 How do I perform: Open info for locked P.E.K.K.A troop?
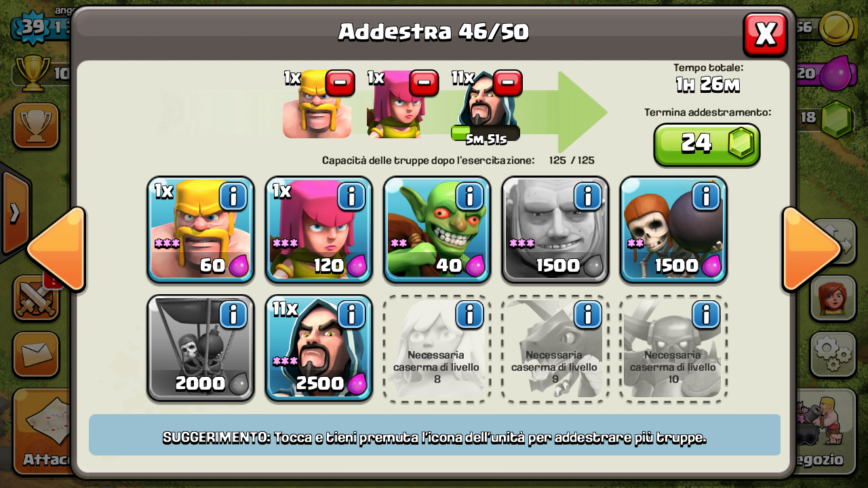(x=706, y=314)
